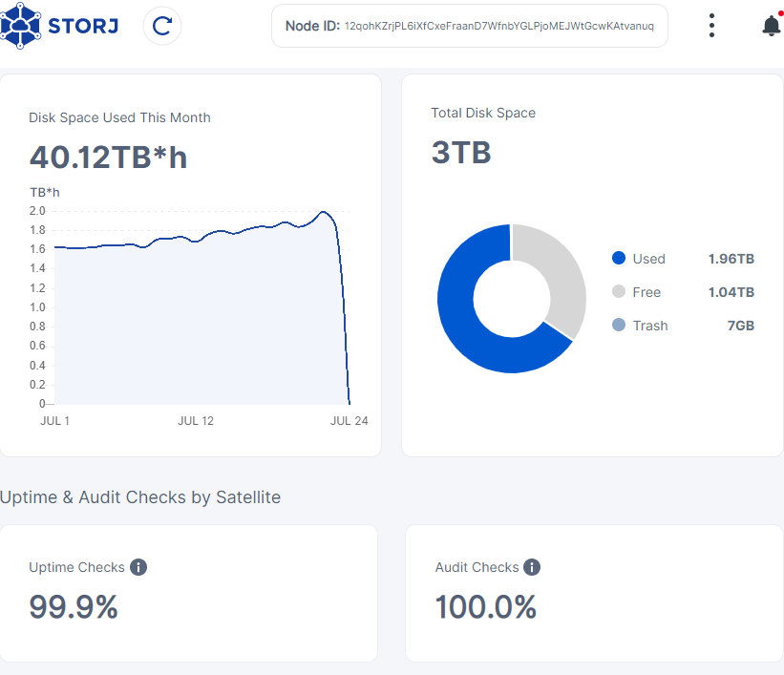Viewport: 784px width, 675px height.
Task: Show Audit Checks info tooltip icon
Action: [532, 567]
